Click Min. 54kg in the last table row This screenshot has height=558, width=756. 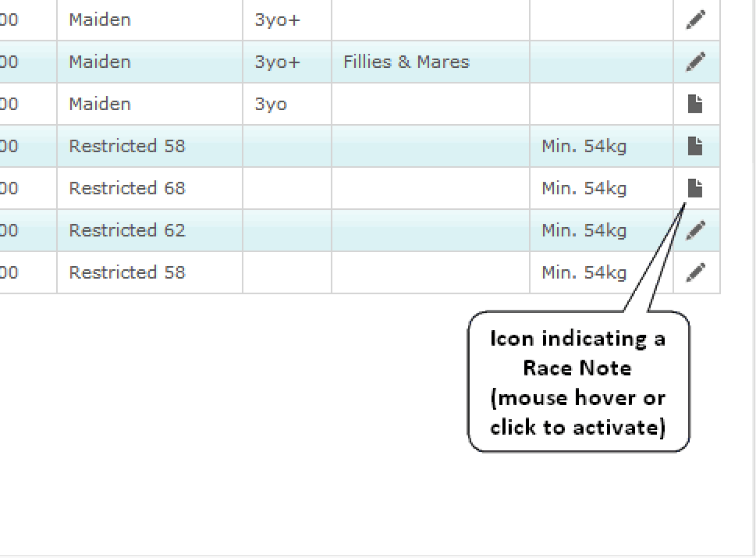[x=584, y=272]
